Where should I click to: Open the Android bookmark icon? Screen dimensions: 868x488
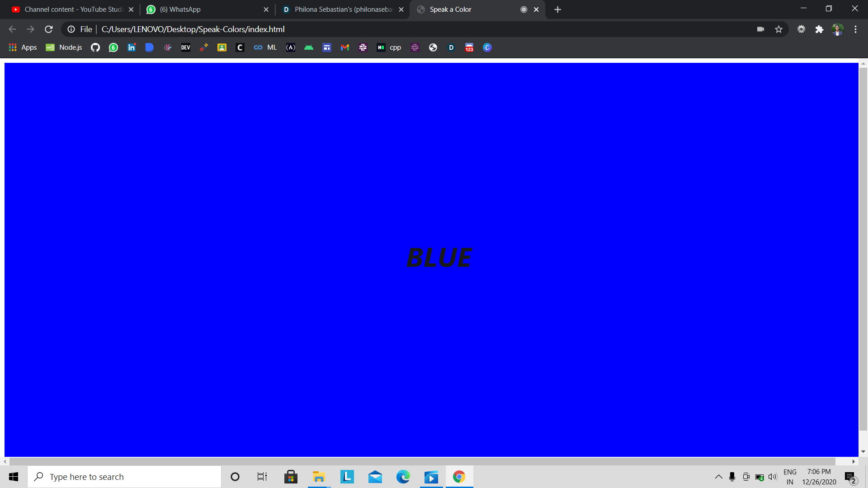tap(309, 47)
